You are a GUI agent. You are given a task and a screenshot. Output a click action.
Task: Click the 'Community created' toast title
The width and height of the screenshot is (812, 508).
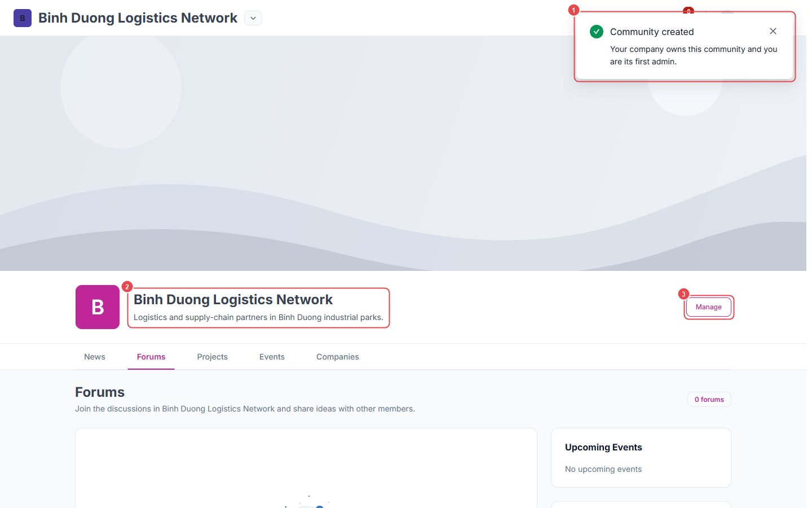point(652,32)
